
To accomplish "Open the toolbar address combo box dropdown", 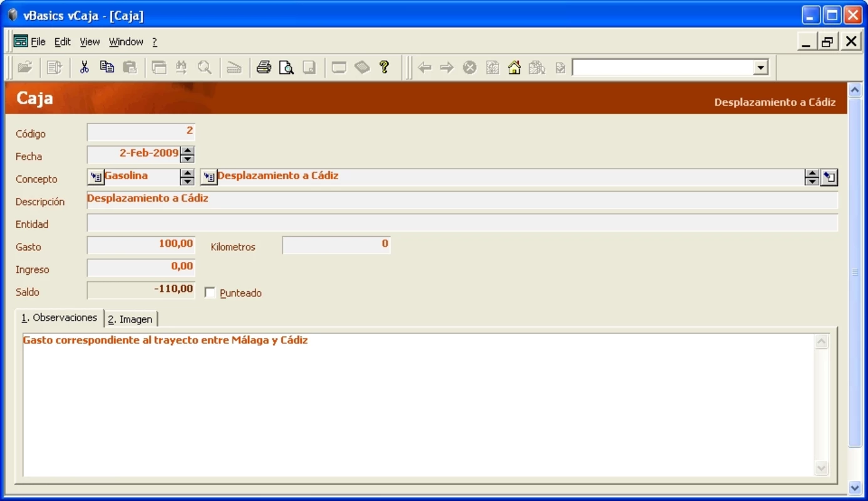I will (760, 68).
